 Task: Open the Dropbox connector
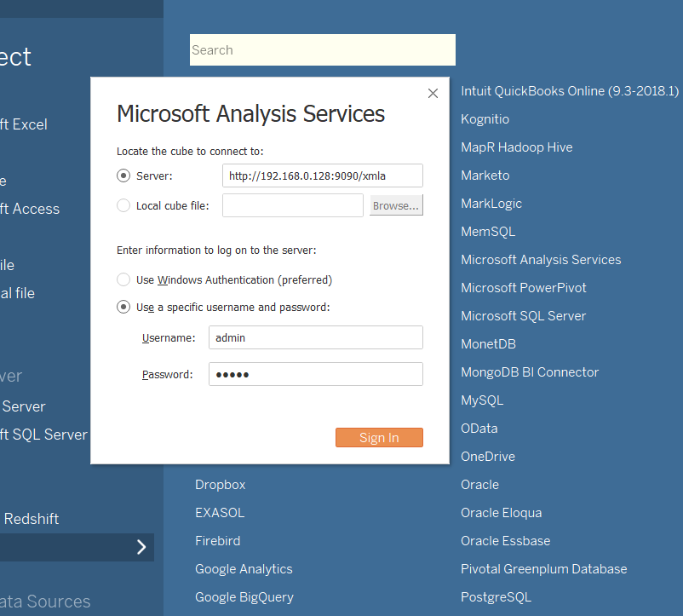tap(220, 484)
